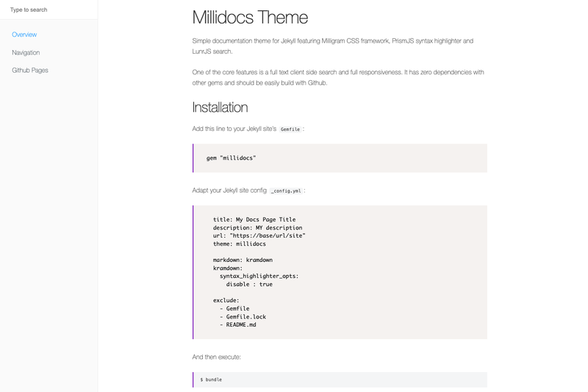Screen dimensions: 588x392
Task: Click the markdown: kramdown config line
Action: coord(243,260)
